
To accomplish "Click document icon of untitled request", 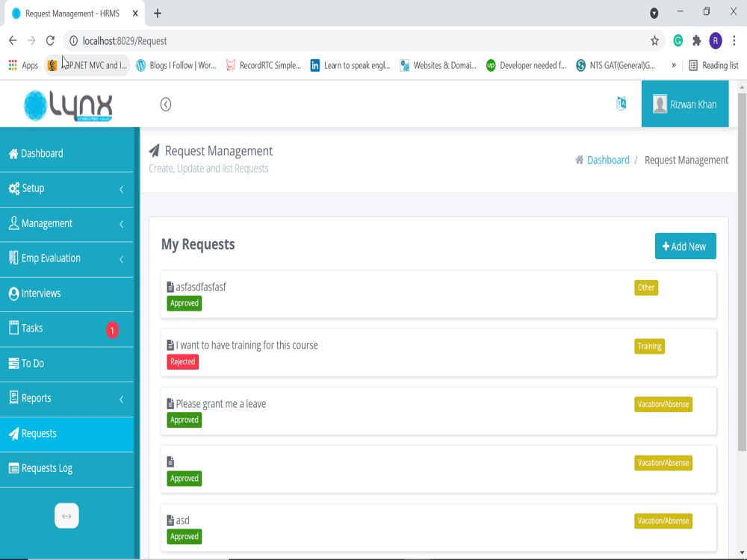I will pyautogui.click(x=170, y=462).
